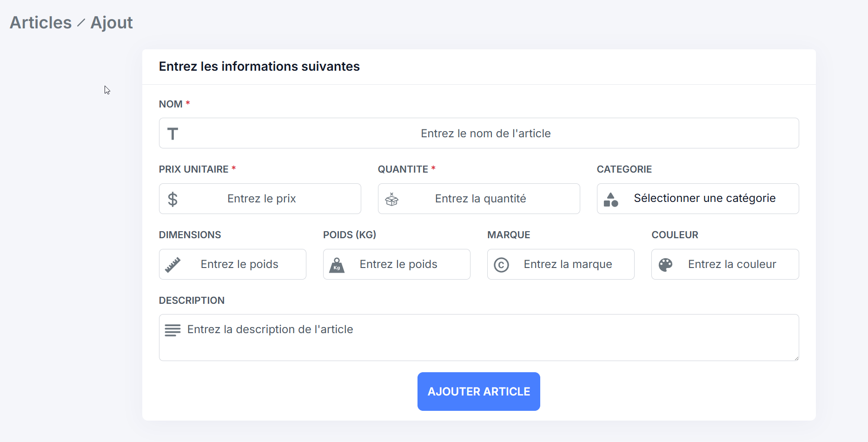Focus the article description textarea
The width and height of the screenshot is (868, 442).
point(479,337)
